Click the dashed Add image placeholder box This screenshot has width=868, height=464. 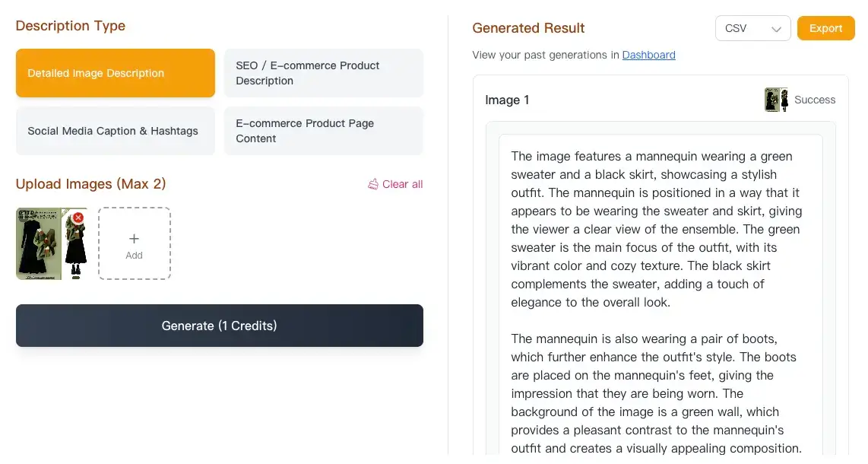pyautogui.click(x=134, y=243)
